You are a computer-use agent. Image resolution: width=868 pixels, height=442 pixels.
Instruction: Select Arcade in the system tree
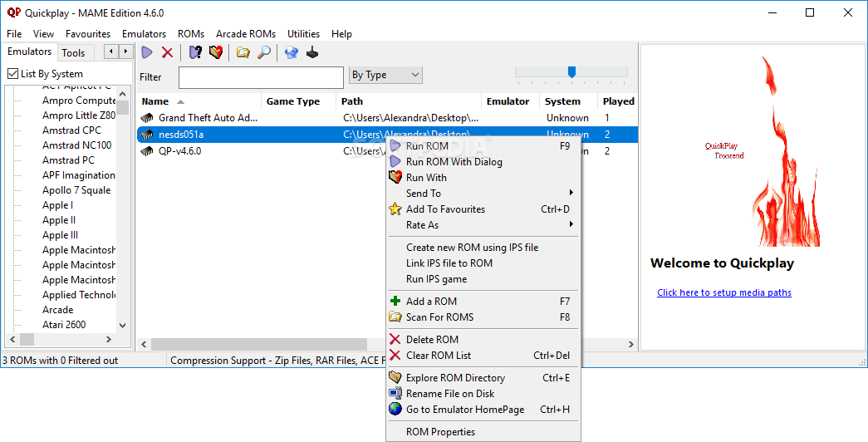coord(57,310)
